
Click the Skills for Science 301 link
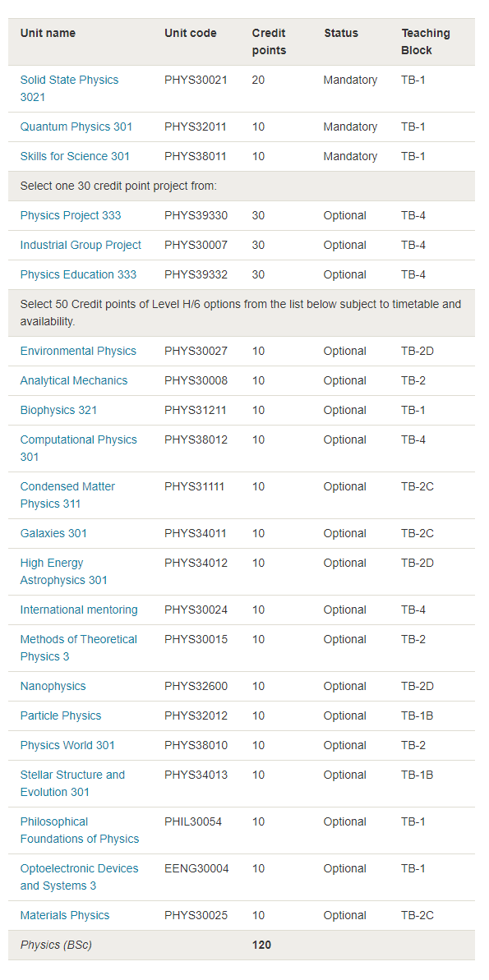[75, 156]
